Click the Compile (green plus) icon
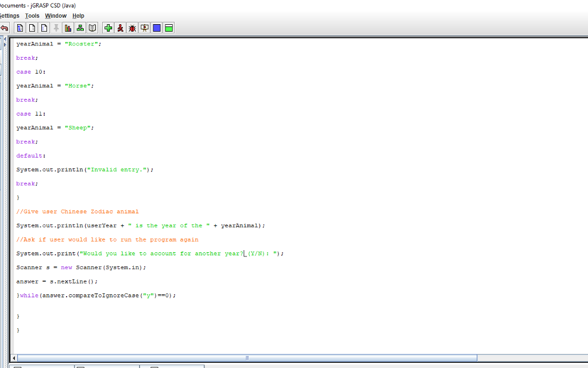The width and height of the screenshot is (588, 368). pos(108,28)
